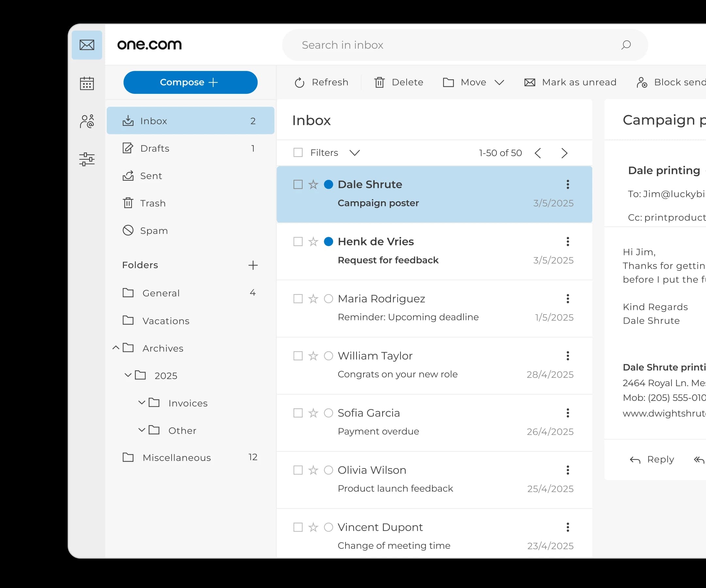Open the Contacts icon in the sidebar
Image resolution: width=706 pixels, height=588 pixels.
coord(87,121)
